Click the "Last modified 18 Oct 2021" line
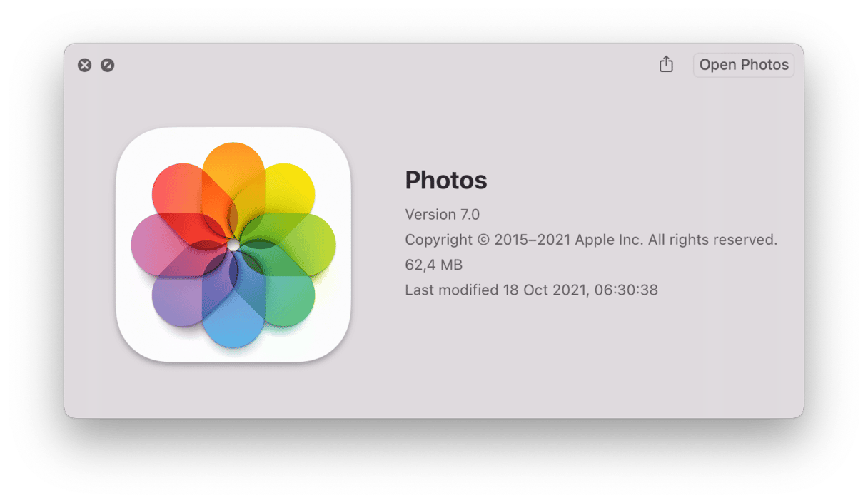The width and height of the screenshot is (868, 503). coord(531,290)
